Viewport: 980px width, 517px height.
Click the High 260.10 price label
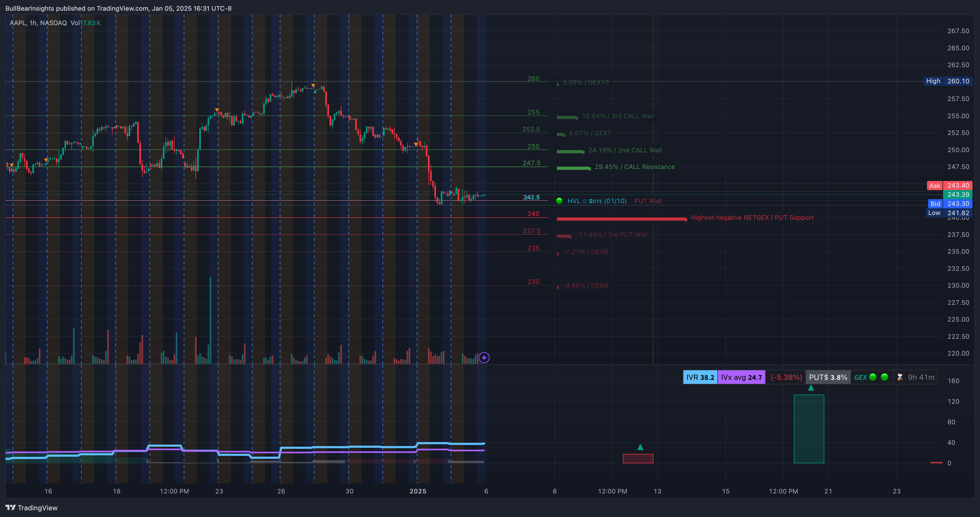click(x=948, y=81)
